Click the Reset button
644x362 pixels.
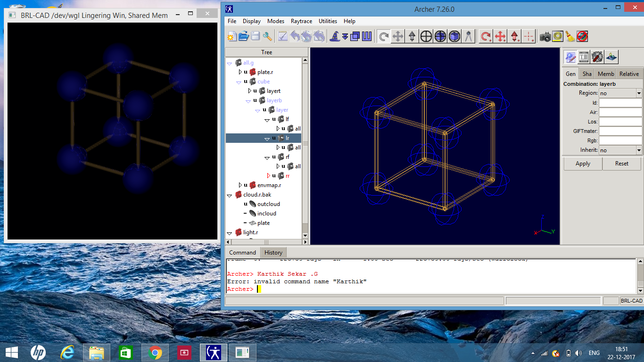[x=622, y=164]
